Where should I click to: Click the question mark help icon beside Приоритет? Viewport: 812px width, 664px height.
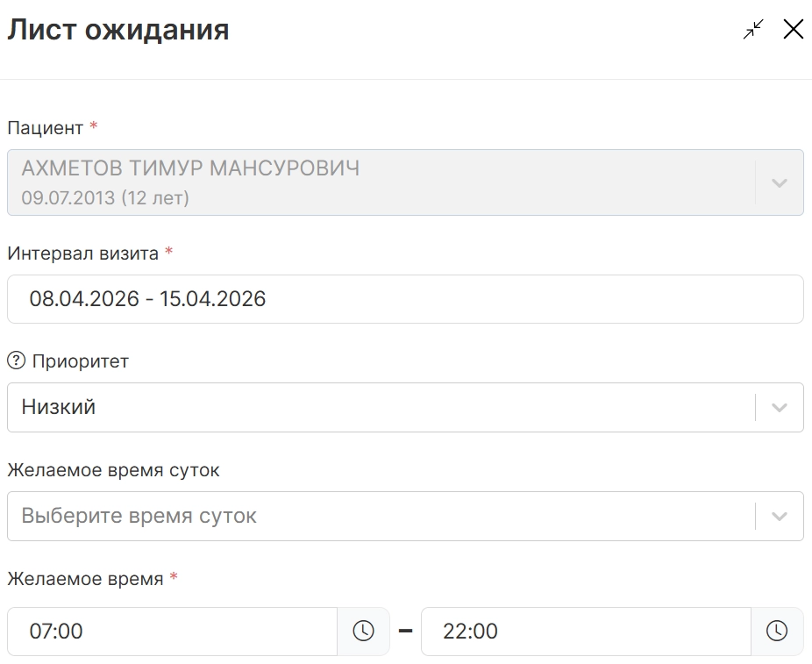point(16,361)
